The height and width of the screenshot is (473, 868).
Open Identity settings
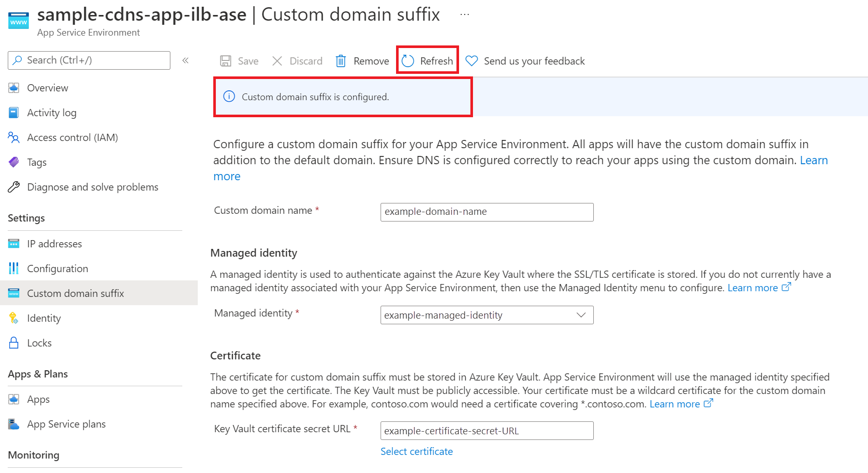point(44,318)
